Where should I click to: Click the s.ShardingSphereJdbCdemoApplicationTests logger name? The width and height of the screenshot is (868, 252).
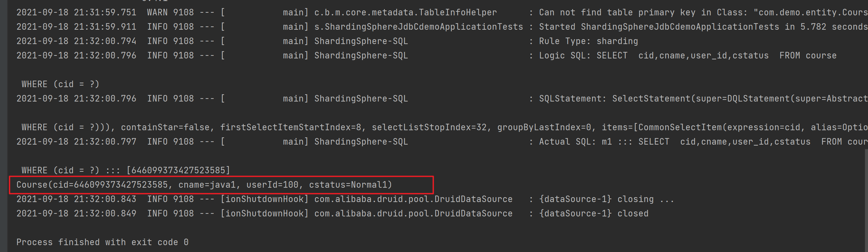(418, 27)
